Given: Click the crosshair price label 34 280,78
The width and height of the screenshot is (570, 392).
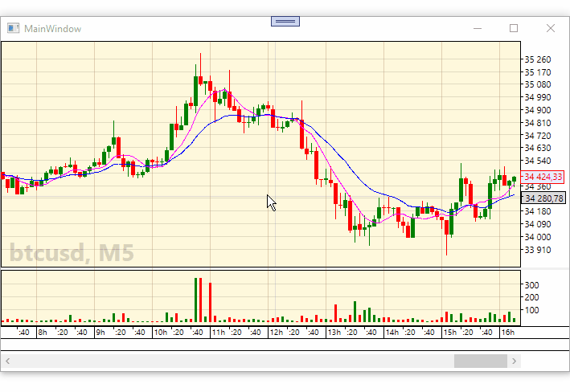Looking at the screenshot, I should tap(543, 198).
